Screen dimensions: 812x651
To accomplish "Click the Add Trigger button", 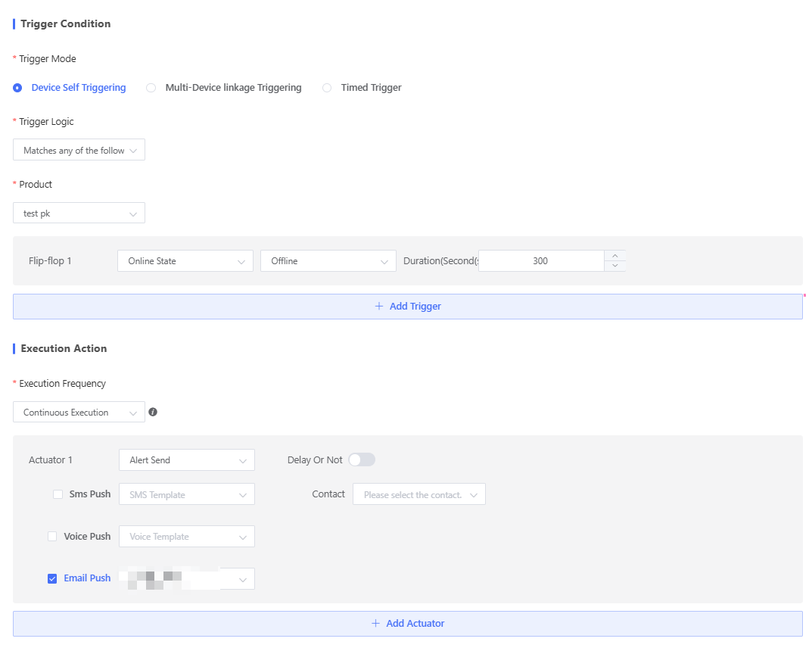I will point(407,307).
